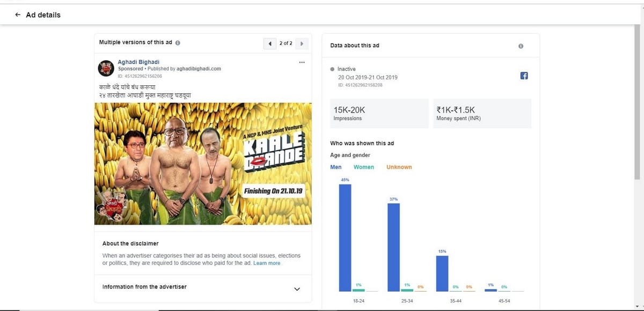
Task: Click the Facebook platform icon
Action: [524, 76]
